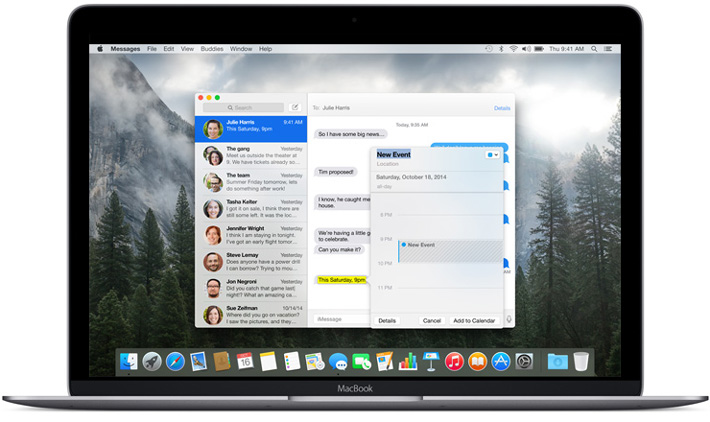Open the File menu
The image size is (710, 422).
pos(152,49)
